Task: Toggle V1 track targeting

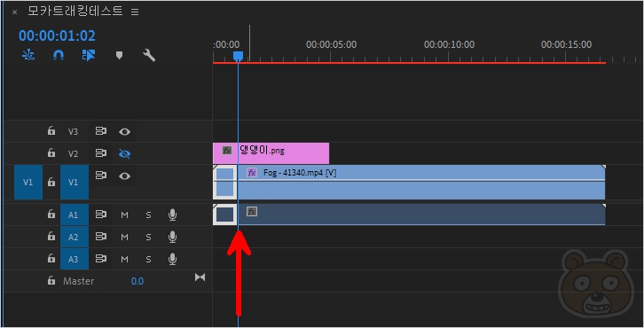Action: pos(75,183)
